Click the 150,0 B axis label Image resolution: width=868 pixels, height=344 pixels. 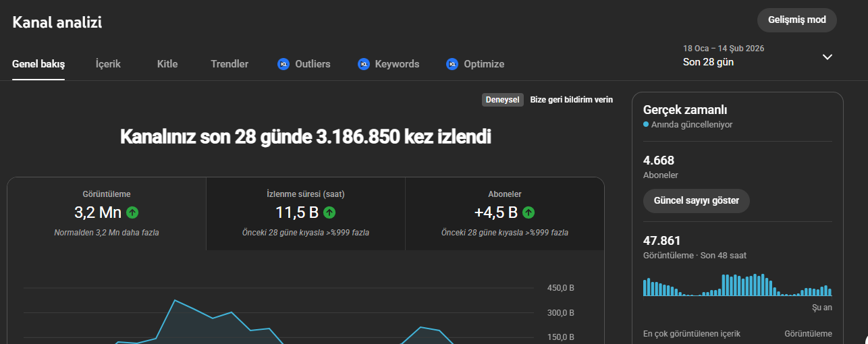[x=560, y=337]
